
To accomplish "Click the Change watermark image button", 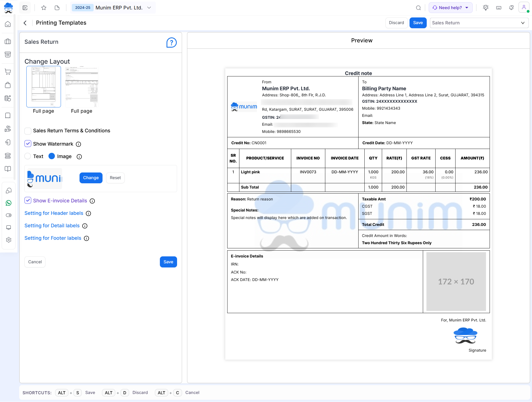I will 91,178.
